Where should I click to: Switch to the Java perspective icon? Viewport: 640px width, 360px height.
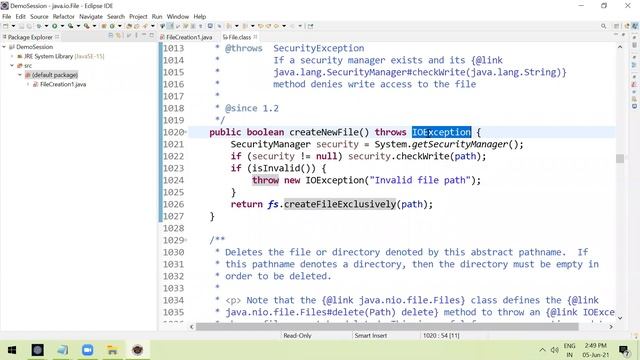(635, 26)
